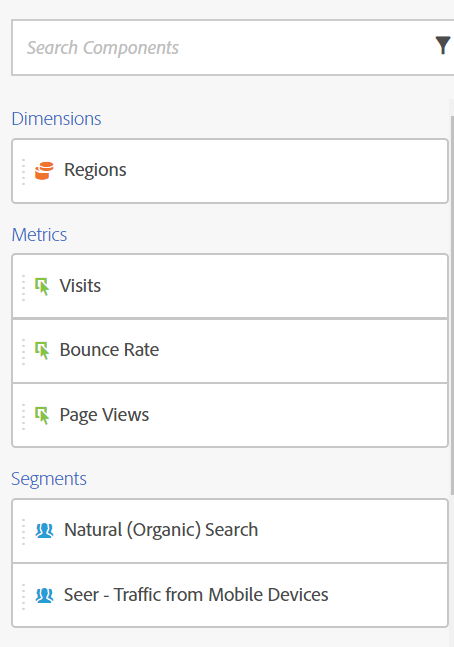The image size is (454, 647).
Task: Select the Natural (Organic) Search segment
Action: coord(230,531)
